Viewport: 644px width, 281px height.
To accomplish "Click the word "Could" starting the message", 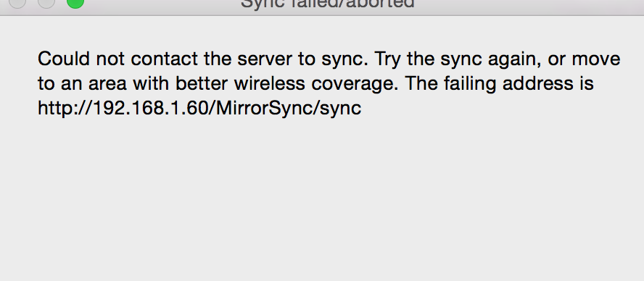I will (x=64, y=59).
